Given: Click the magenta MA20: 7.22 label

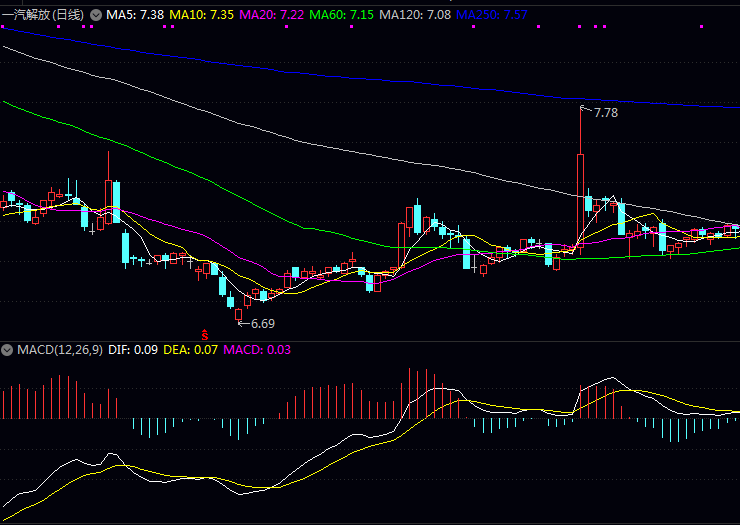Looking at the screenshot, I should click(272, 16).
